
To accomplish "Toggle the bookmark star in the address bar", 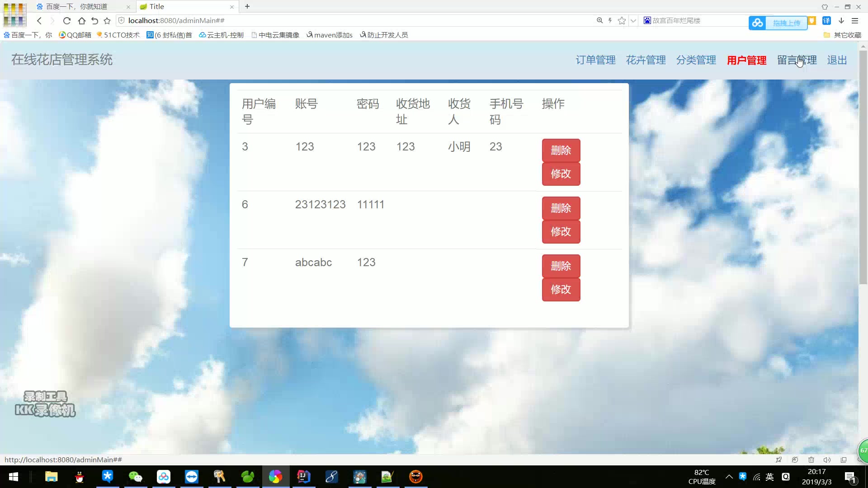I will pyautogui.click(x=621, y=20).
